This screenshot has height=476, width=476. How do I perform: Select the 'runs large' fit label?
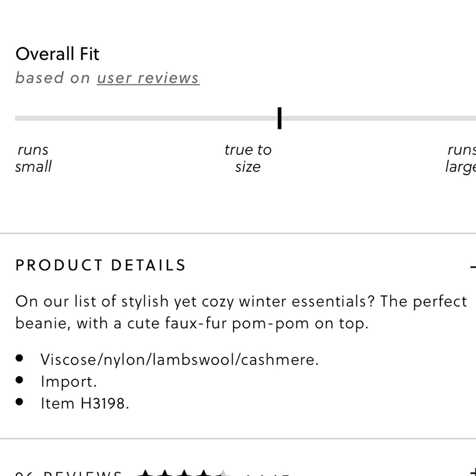[460, 158]
